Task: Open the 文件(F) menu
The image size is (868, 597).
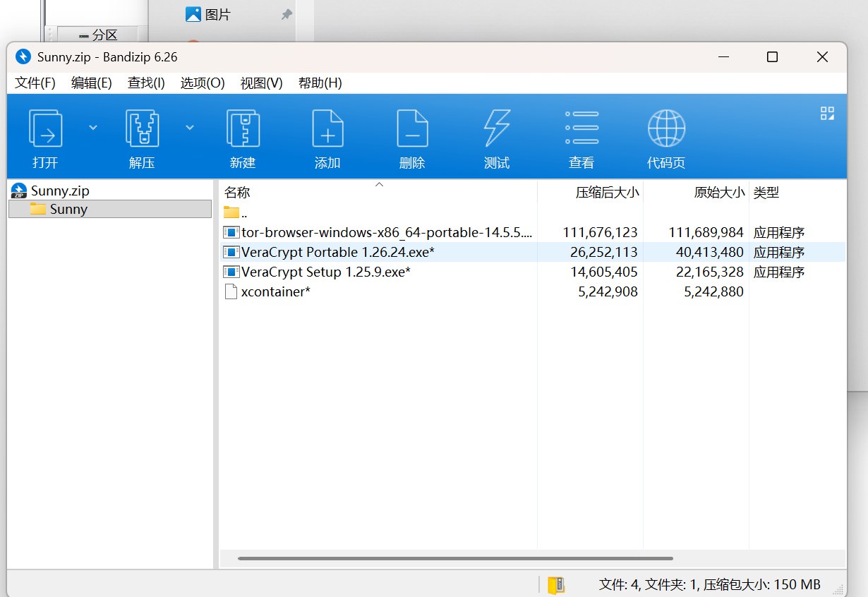Action: [35, 83]
